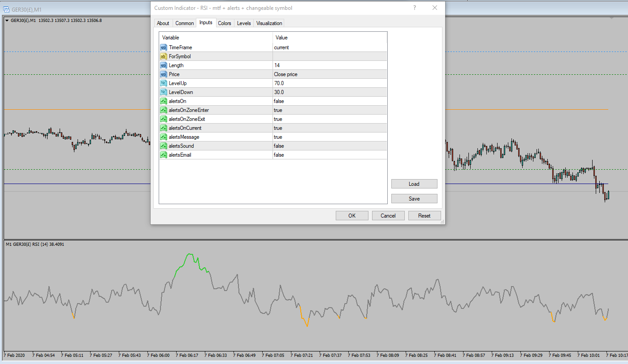The image size is (628, 364).
Task: Reset the indicator inputs with Reset
Action: tap(424, 216)
